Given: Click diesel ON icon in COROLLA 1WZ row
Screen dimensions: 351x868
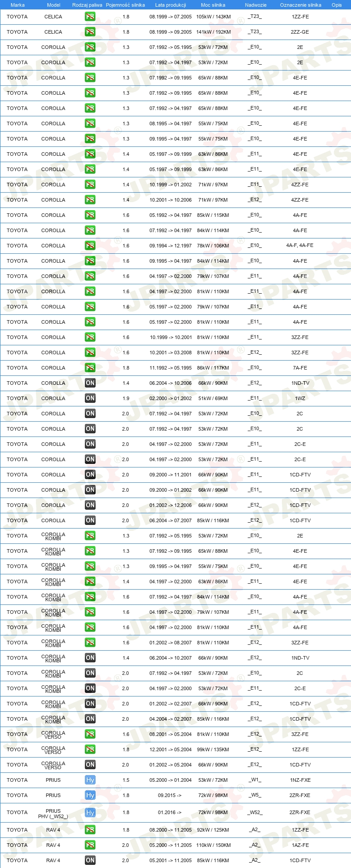Looking at the screenshot, I should click(x=90, y=398).
